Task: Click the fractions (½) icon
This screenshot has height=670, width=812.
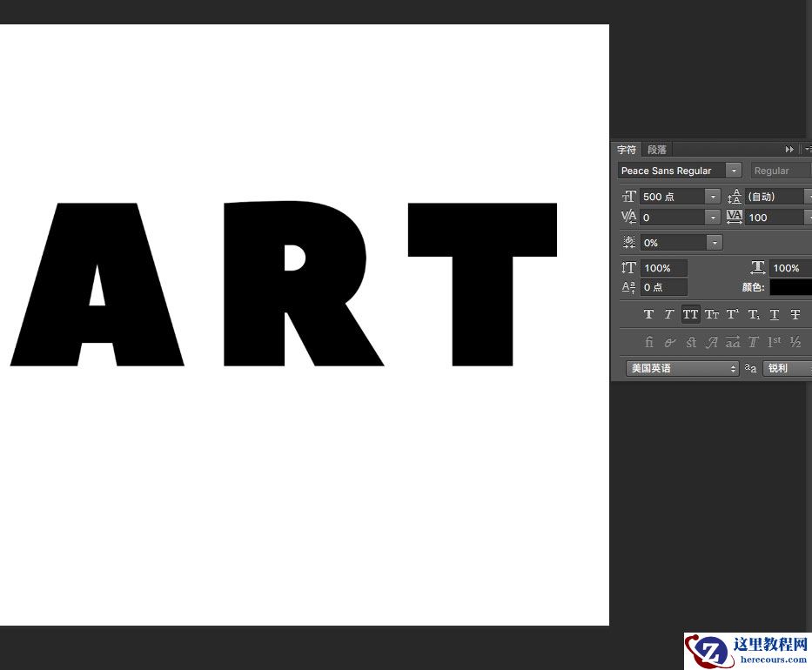Action: tap(795, 342)
